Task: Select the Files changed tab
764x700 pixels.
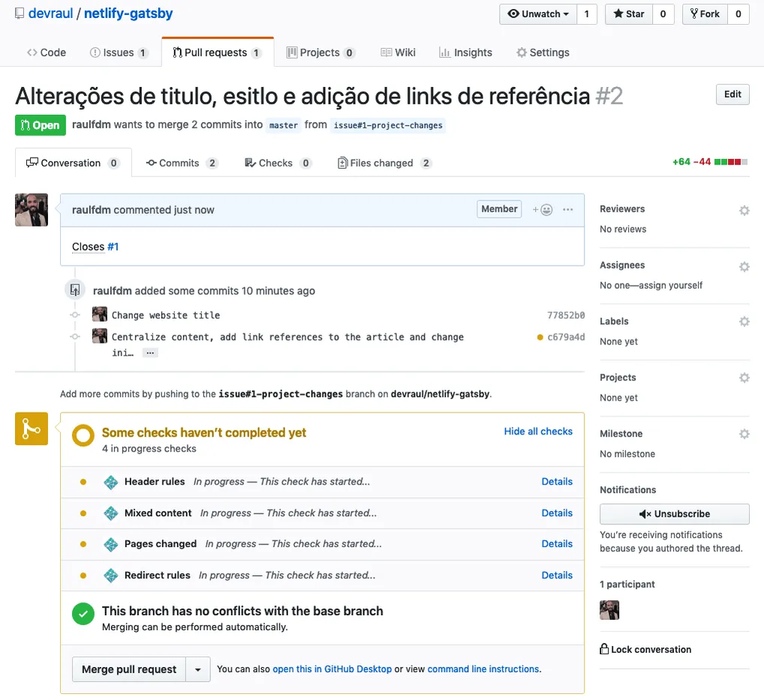Action: coord(384,164)
